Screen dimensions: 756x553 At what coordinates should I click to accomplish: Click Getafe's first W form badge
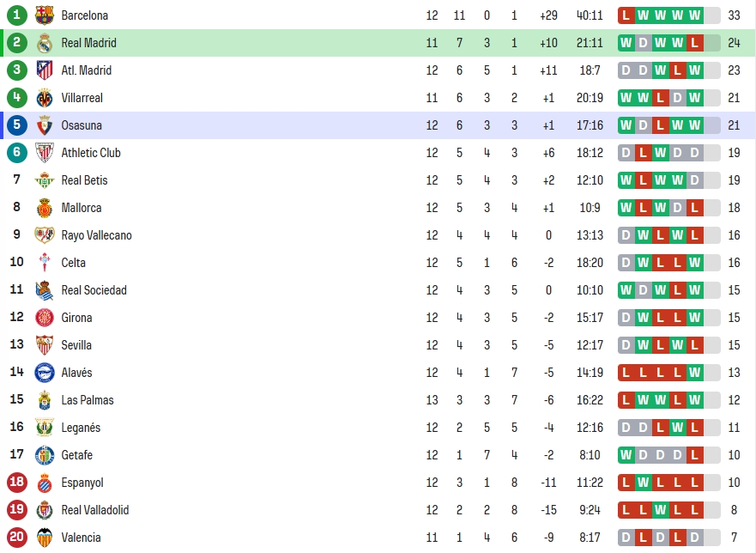(x=626, y=455)
